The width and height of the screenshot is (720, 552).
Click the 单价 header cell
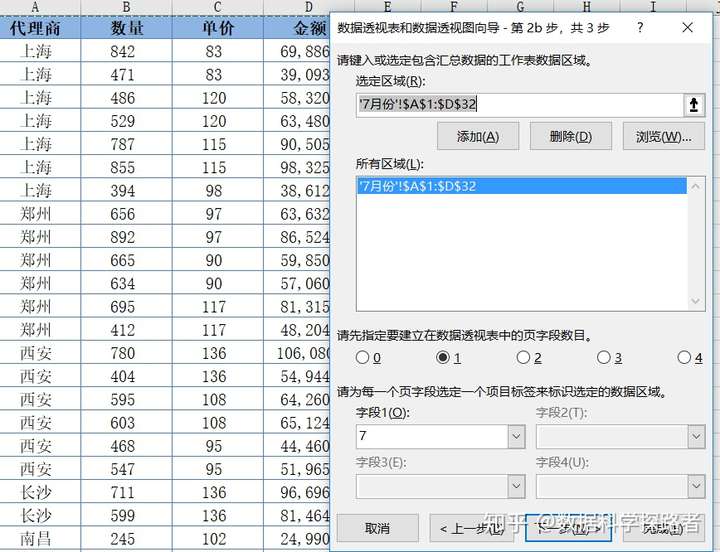coord(218,28)
